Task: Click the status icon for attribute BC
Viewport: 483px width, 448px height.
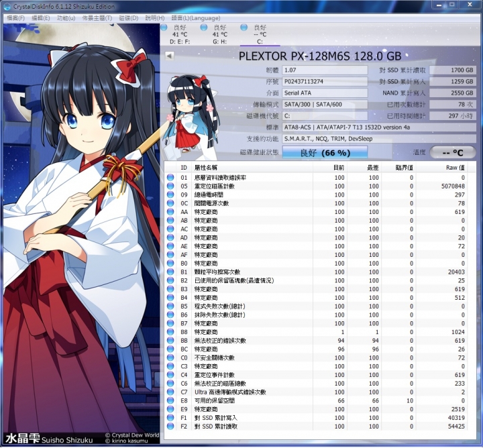Action: 170,349
